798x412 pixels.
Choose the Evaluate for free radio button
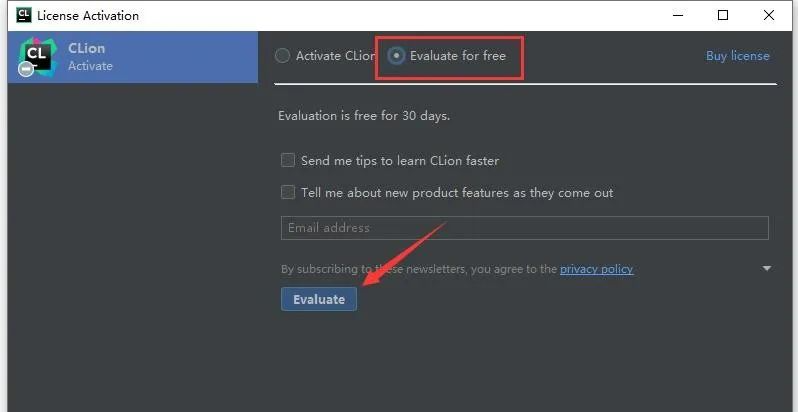pyautogui.click(x=397, y=56)
